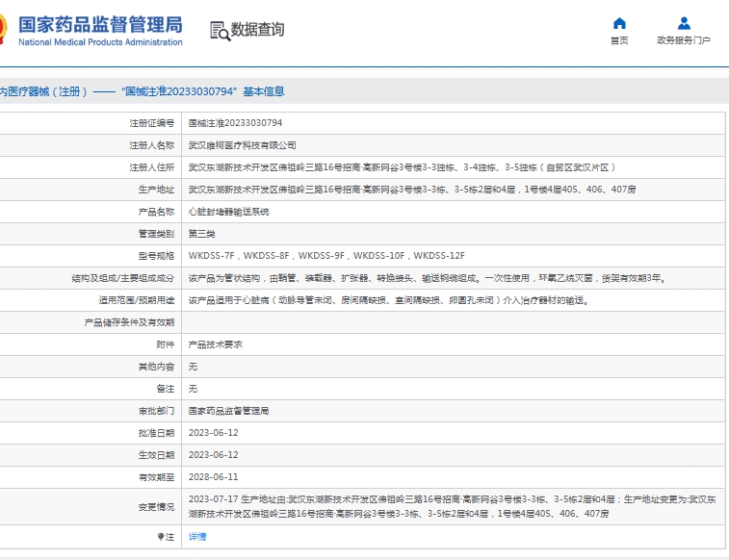
Task: Click 国家药品监督管理局 approval department value
Action: (229, 411)
